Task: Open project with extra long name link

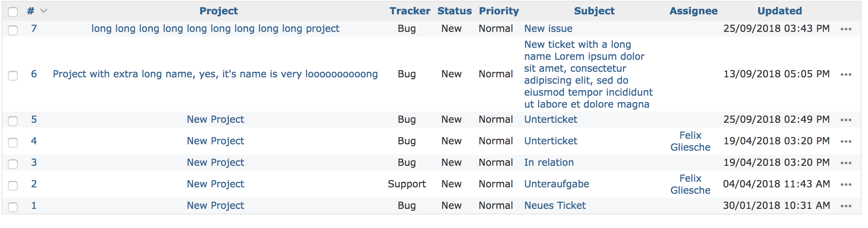Action: 215,74
